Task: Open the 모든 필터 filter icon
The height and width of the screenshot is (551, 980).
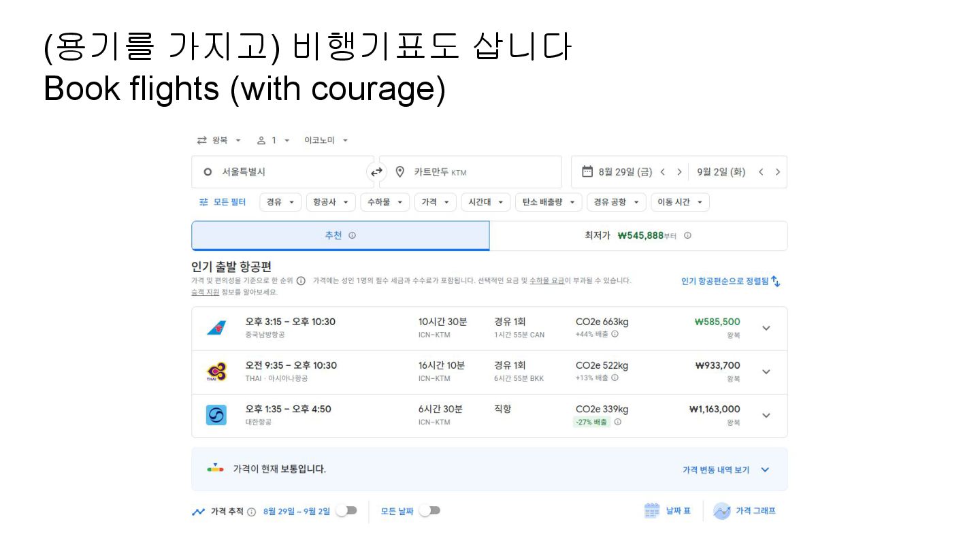Action: (x=203, y=202)
